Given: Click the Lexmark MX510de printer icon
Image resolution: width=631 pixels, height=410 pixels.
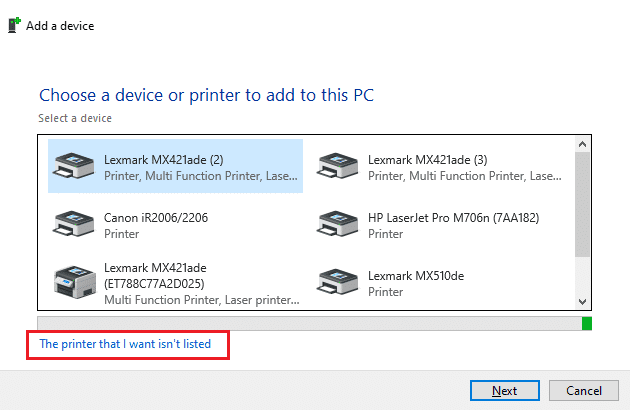Looking at the screenshot, I should 337,282.
